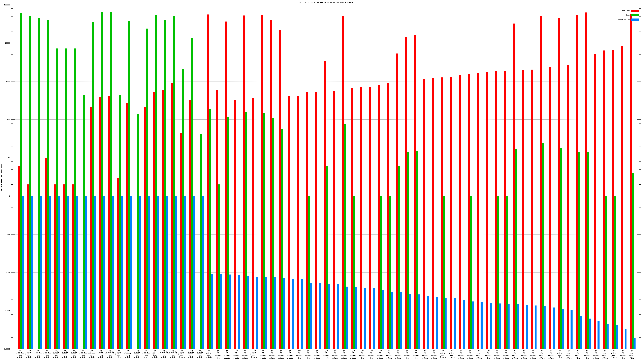Click the 0.01 y-axis tick label

click(x=8, y=273)
